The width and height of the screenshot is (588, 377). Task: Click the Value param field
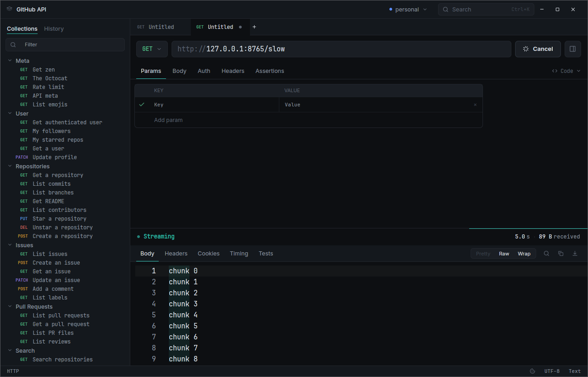(375, 105)
